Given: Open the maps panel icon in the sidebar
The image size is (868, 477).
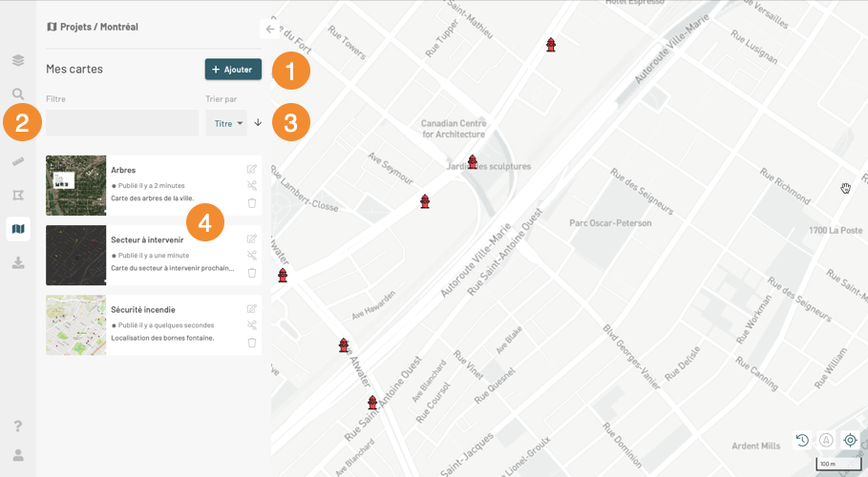Looking at the screenshot, I should tap(18, 229).
